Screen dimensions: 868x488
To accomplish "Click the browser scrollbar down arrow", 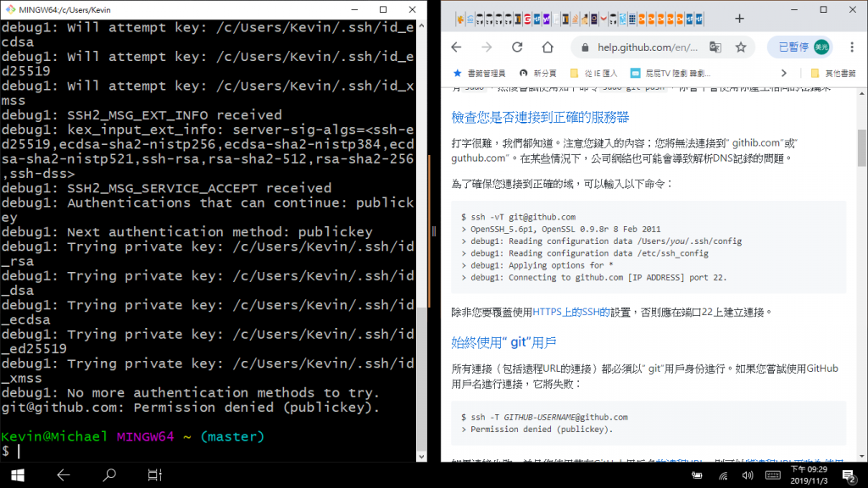I will point(862,457).
